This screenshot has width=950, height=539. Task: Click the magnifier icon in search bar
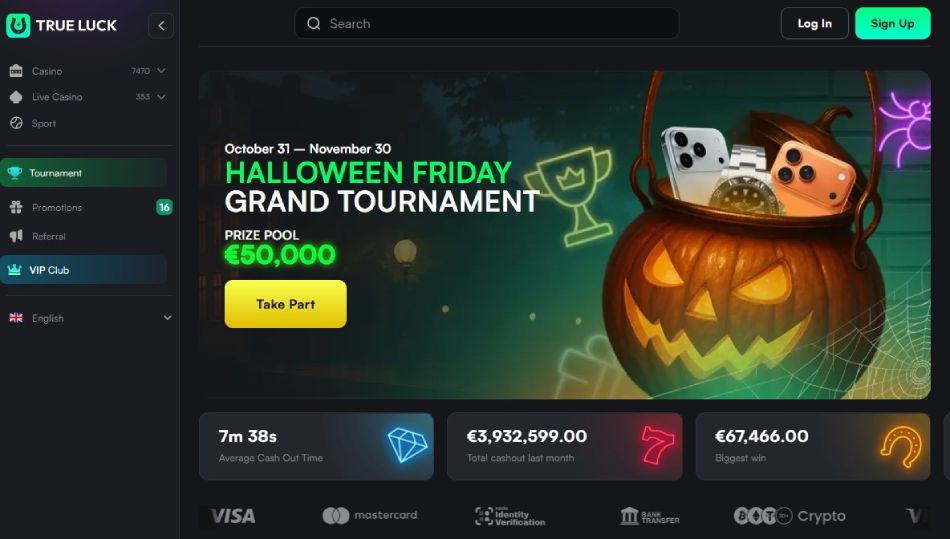[314, 24]
